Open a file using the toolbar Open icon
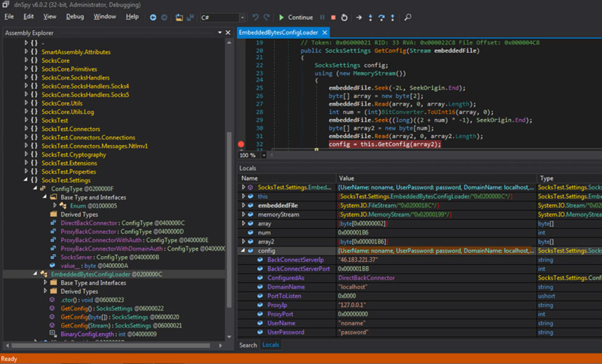This screenshot has height=364, width=602. click(x=179, y=17)
